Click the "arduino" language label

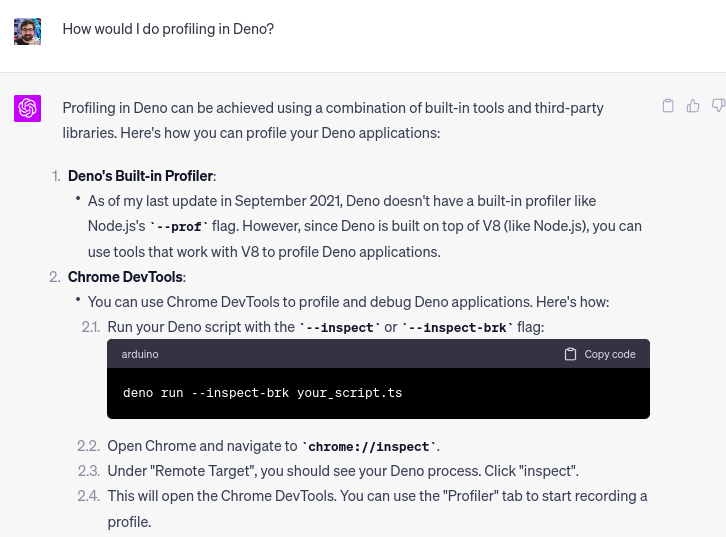(140, 354)
